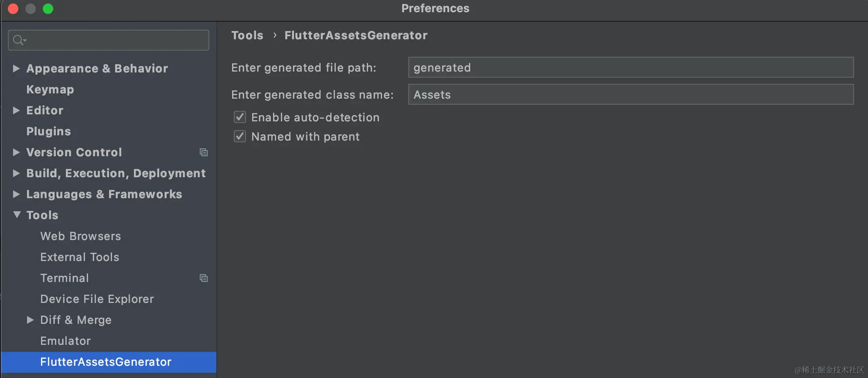Click Tools breadcrumb link in header

pyautogui.click(x=247, y=35)
